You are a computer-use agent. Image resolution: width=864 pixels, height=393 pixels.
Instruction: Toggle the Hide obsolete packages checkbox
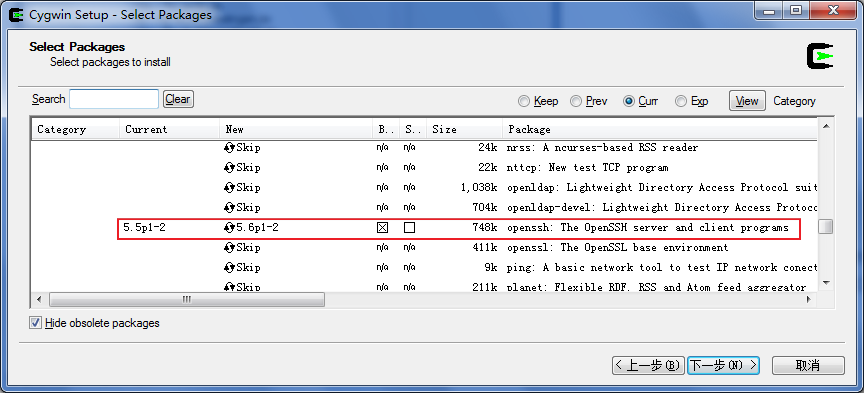(x=35, y=323)
